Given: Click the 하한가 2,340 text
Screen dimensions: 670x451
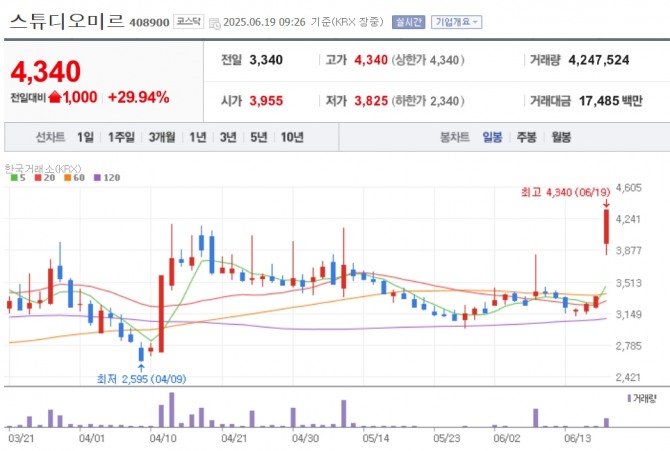Looking at the screenshot, I should (428, 101).
